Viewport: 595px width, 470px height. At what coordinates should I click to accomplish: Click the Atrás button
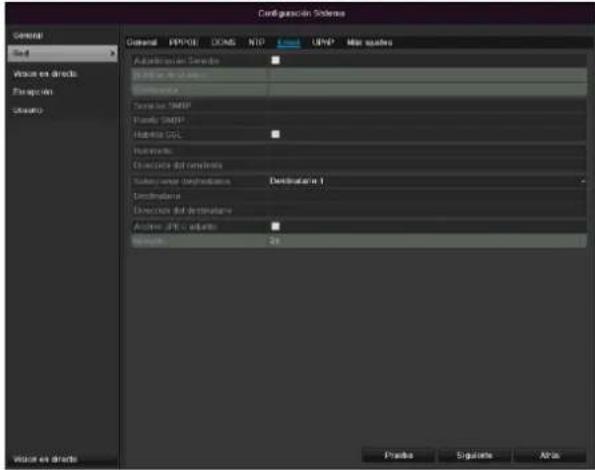pos(550,455)
